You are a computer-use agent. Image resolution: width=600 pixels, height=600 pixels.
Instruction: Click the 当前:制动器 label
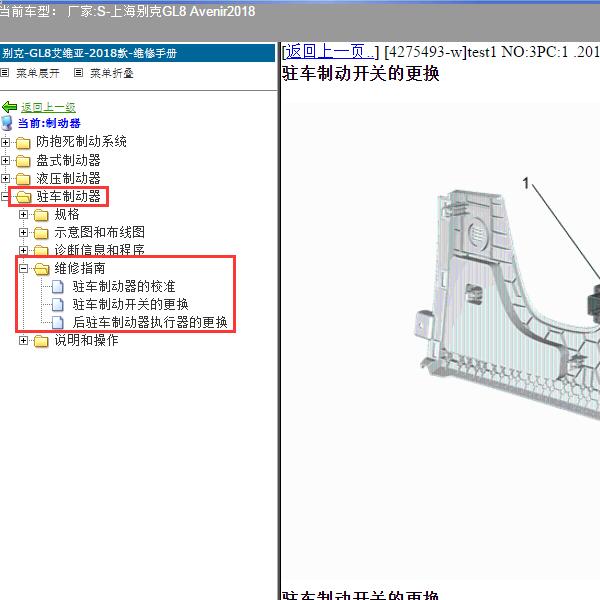[x=49, y=123]
